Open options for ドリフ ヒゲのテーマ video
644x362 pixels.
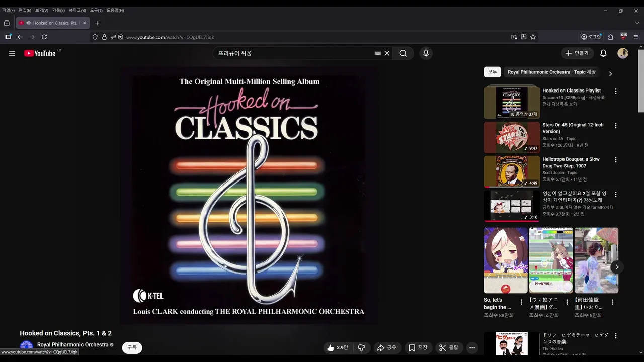tap(615, 336)
